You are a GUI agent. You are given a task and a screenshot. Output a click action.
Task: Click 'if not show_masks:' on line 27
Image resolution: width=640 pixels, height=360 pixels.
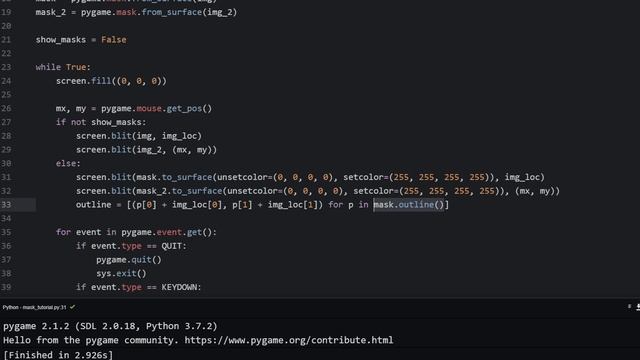pyautogui.click(x=101, y=122)
